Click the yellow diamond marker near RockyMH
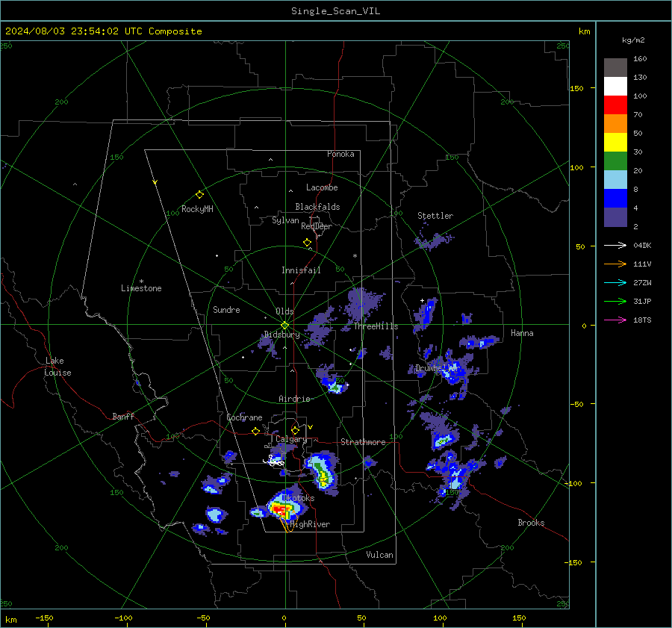The width and height of the screenshot is (672, 628). tap(199, 195)
